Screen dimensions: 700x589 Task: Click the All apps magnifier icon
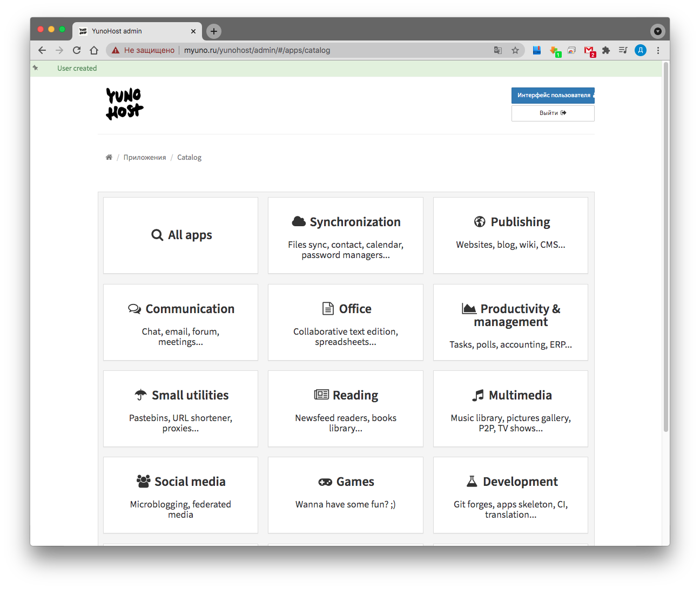[x=157, y=235]
